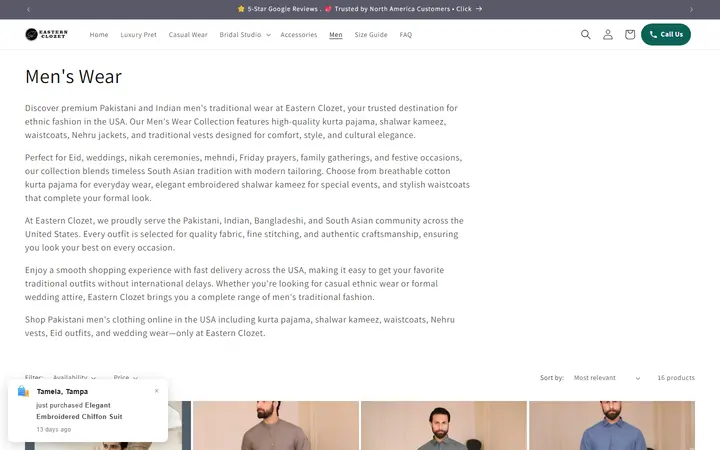
Task: Expand the Availability filter
Action: pyautogui.click(x=74, y=377)
